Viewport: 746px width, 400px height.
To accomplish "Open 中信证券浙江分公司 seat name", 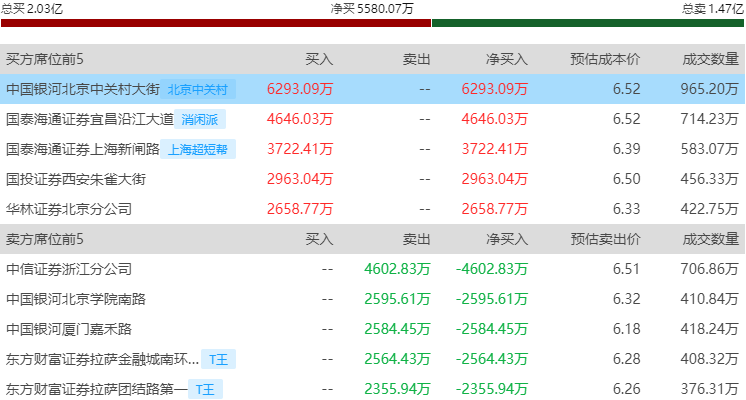I will (69, 269).
